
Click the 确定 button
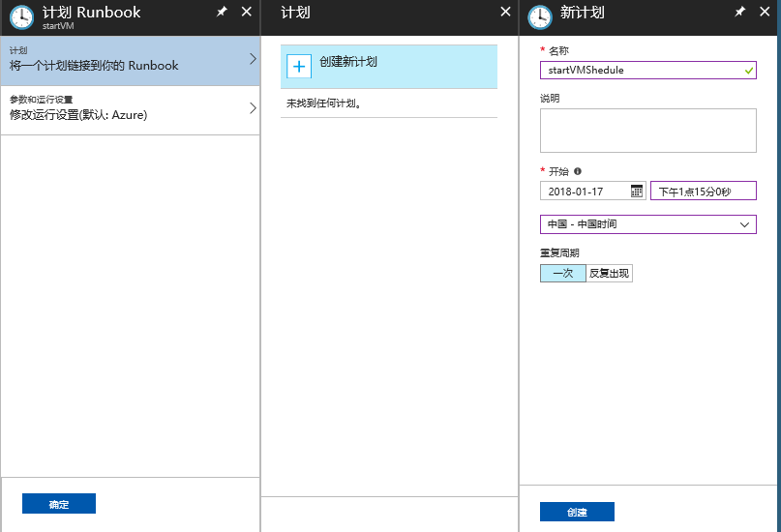(59, 504)
